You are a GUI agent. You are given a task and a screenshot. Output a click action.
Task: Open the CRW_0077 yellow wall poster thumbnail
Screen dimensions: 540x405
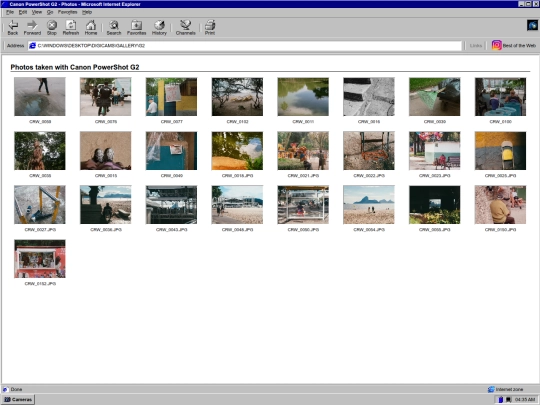[171, 96]
